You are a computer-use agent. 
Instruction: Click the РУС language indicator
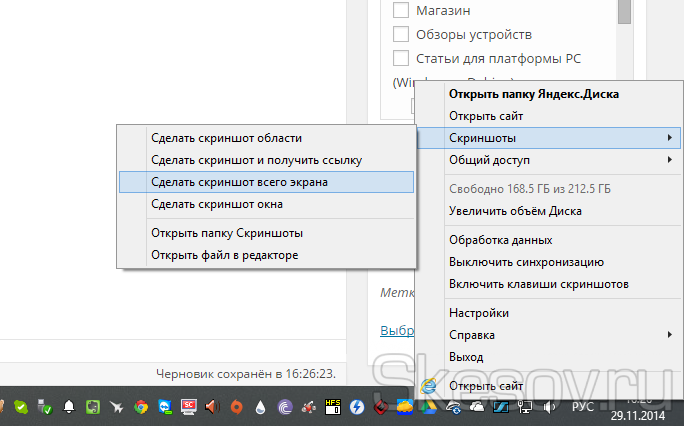pos(583,408)
